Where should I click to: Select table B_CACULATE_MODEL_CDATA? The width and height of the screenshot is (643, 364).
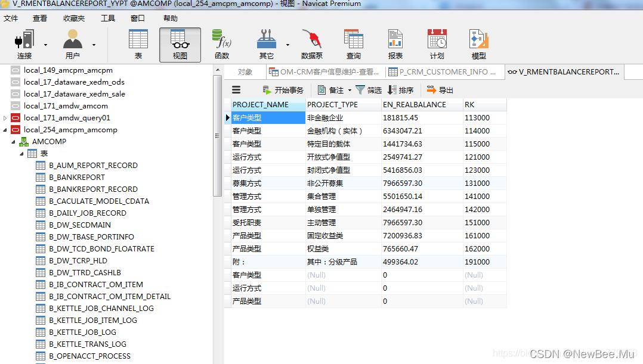point(99,201)
